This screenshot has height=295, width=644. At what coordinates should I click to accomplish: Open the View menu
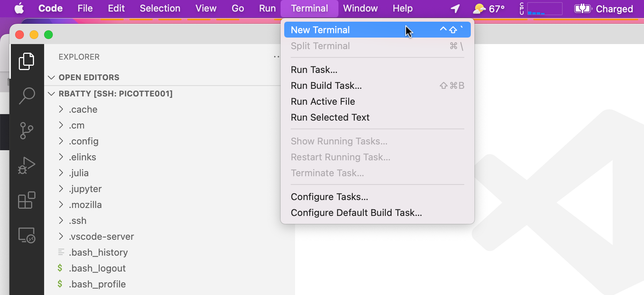point(206,8)
